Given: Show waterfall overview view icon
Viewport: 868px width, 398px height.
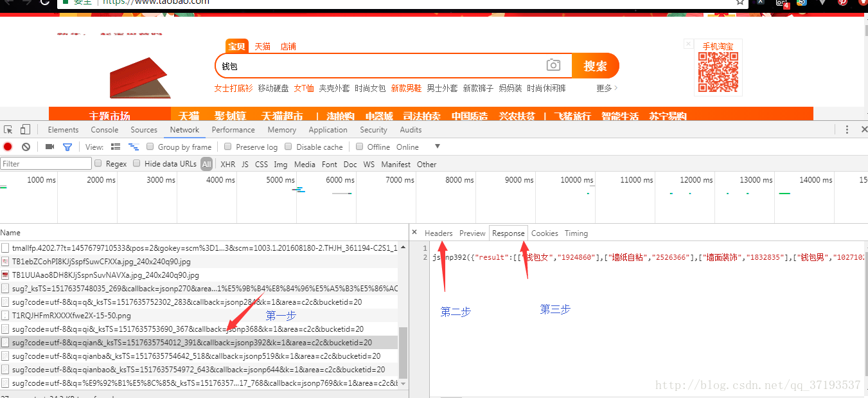Looking at the screenshot, I should click(134, 147).
